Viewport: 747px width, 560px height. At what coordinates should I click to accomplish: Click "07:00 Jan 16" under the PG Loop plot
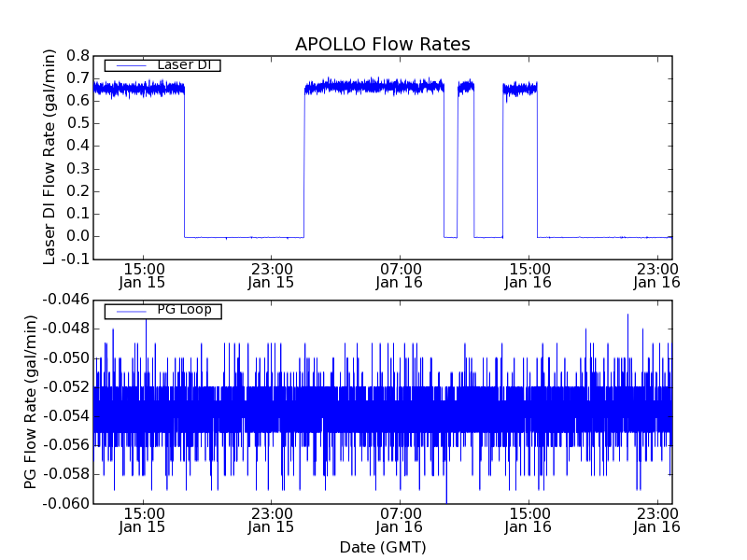pyautogui.click(x=400, y=521)
